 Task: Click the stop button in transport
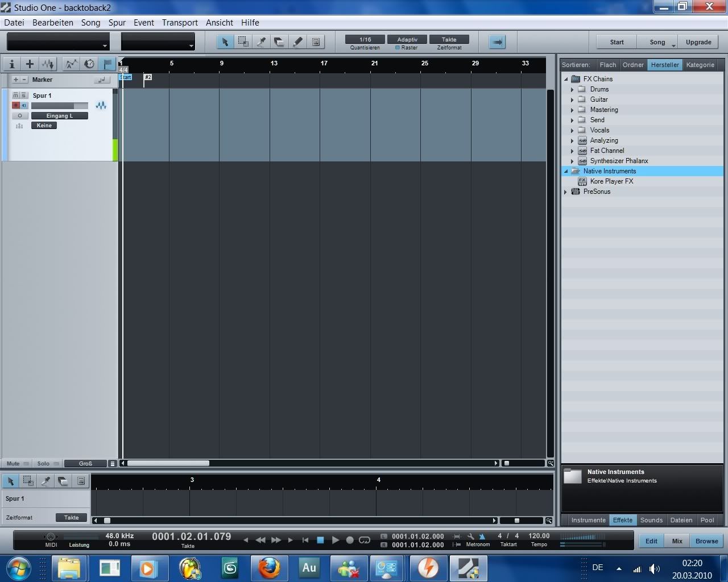(x=320, y=540)
